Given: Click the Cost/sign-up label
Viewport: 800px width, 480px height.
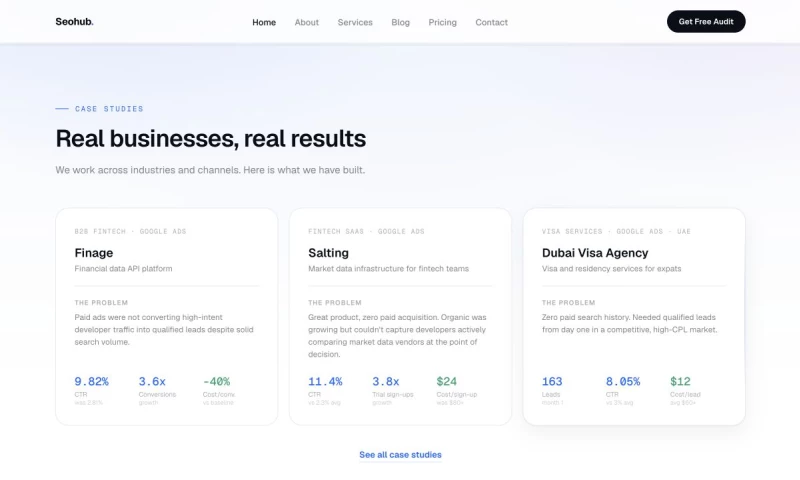Looking at the screenshot, I should (x=457, y=395).
